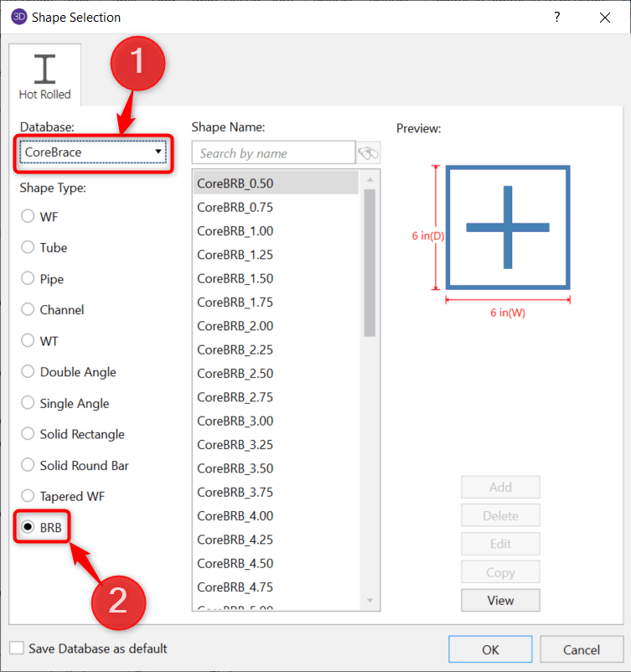Pick CoreBRB_4.00 in the list
The width and height of the screenshot is (631, 672).
click(235, 516)
